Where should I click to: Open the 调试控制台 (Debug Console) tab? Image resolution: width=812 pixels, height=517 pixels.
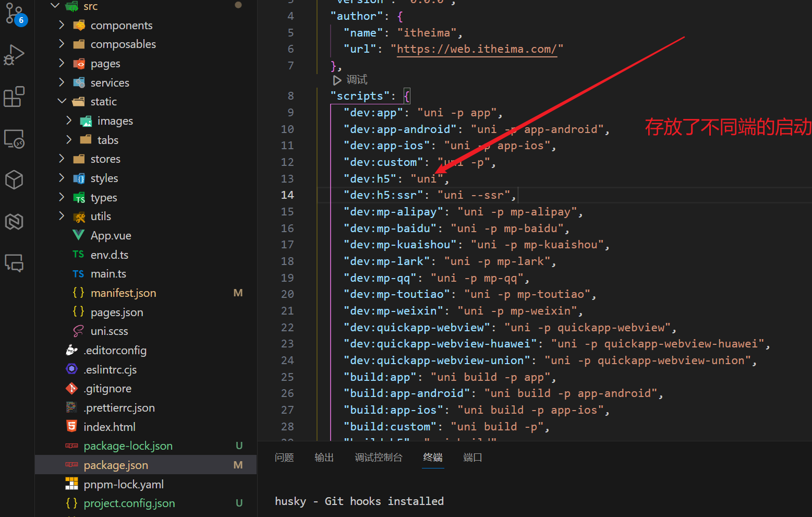[x=379, y=458]
